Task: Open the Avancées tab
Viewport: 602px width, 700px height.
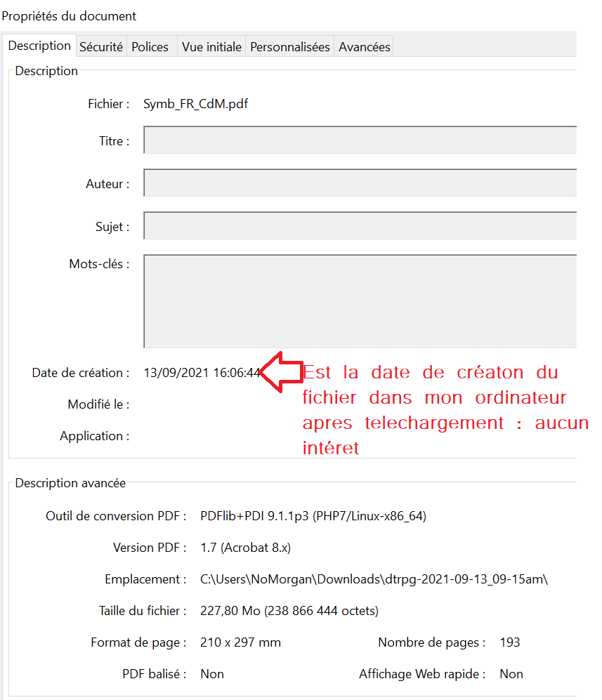Action: (x=364, y=47)
